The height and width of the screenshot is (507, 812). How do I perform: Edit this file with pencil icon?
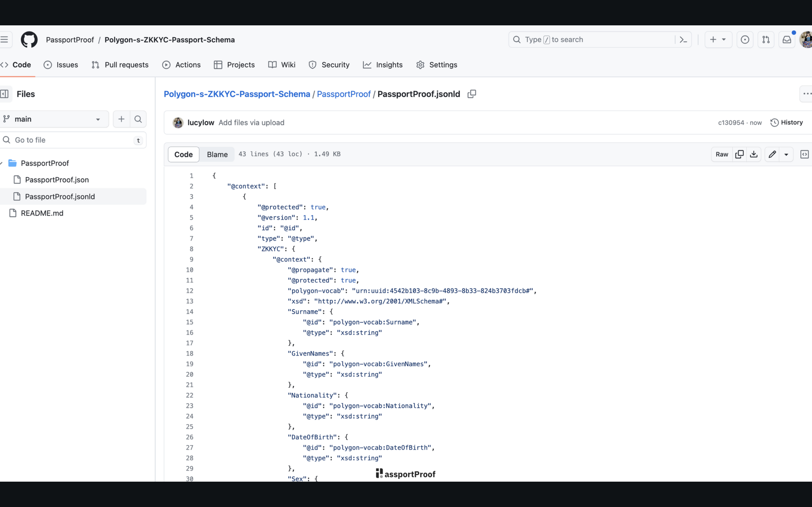[772, 154]
